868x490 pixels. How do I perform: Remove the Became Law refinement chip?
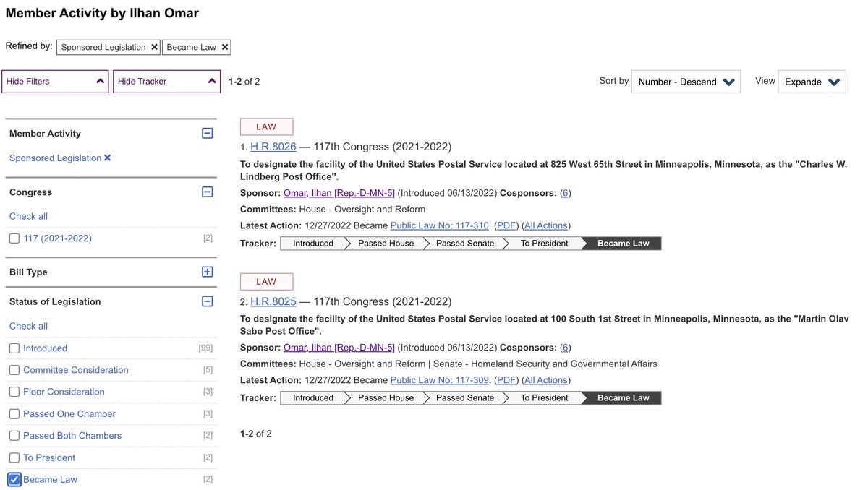click(x=224, y=47)
